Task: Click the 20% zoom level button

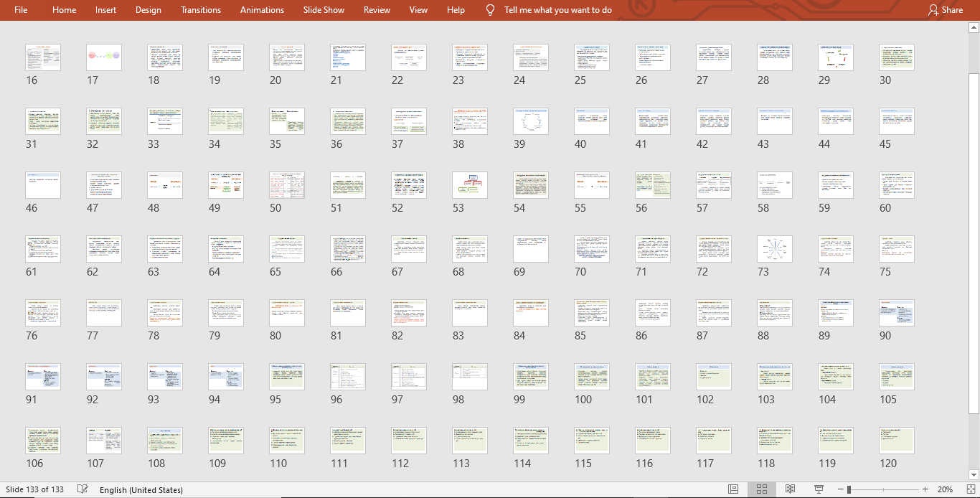Action: tap(945, 489)
